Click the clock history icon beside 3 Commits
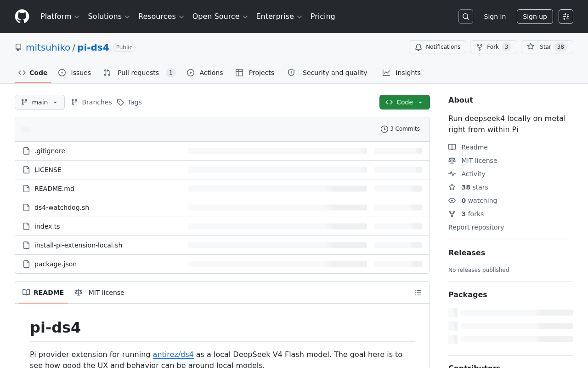588x368 pixels. coord(384,129)
